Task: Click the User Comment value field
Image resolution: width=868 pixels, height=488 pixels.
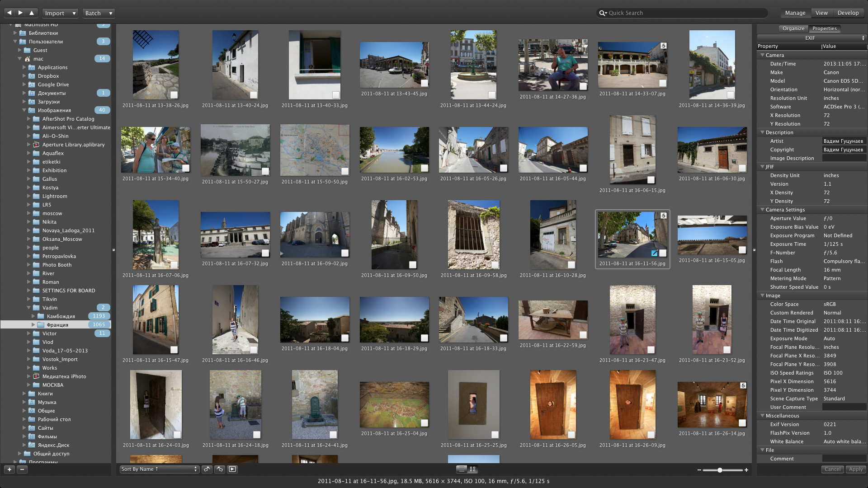Action: (x=844, y=407)
